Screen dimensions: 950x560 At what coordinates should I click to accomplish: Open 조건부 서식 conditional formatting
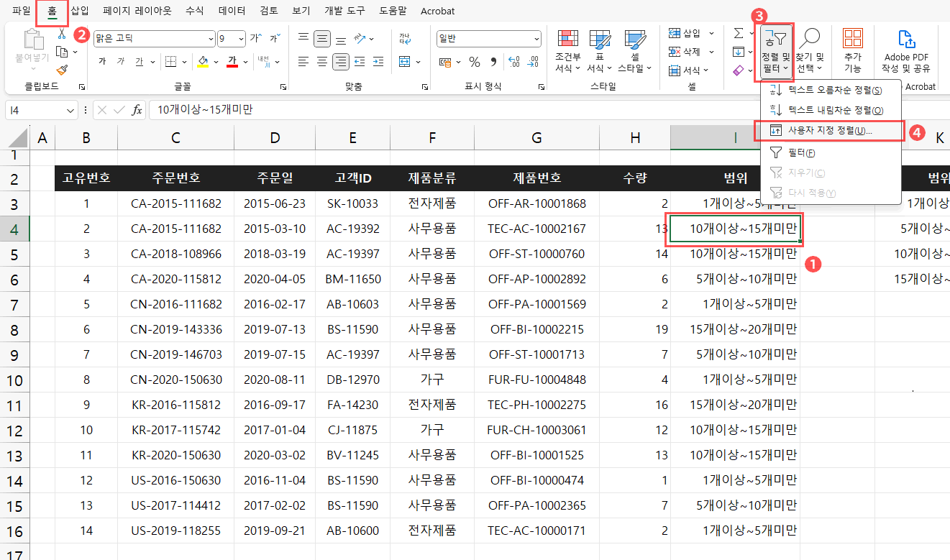pyautogui.click(x=567, y=51)
